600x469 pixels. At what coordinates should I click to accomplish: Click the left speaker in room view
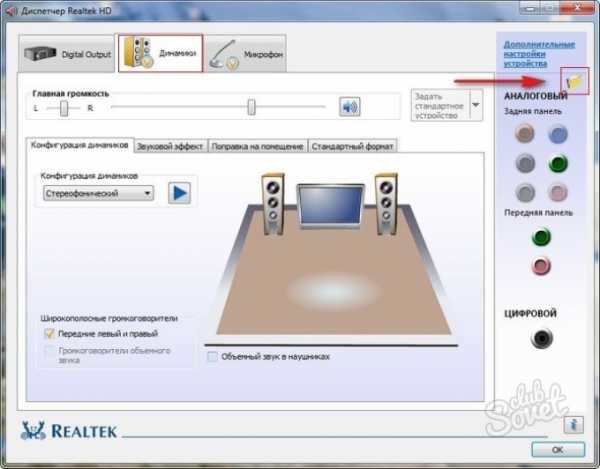pos(273,204)
